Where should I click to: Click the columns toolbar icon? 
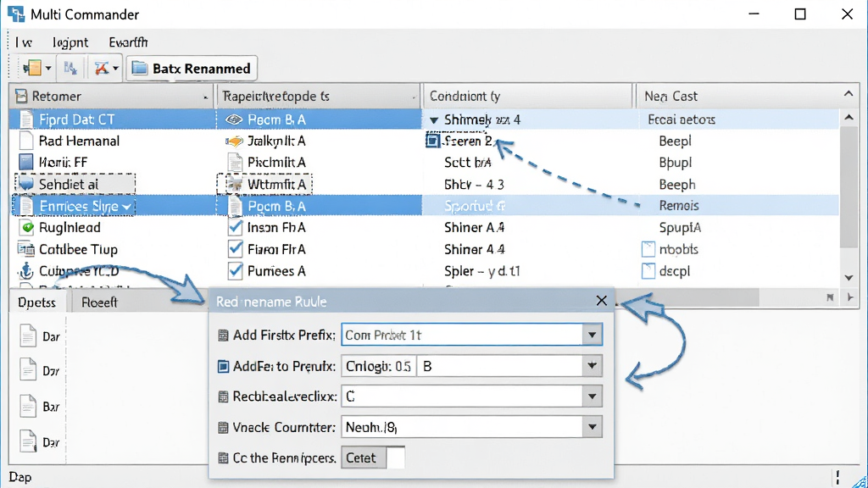[70, 68]
